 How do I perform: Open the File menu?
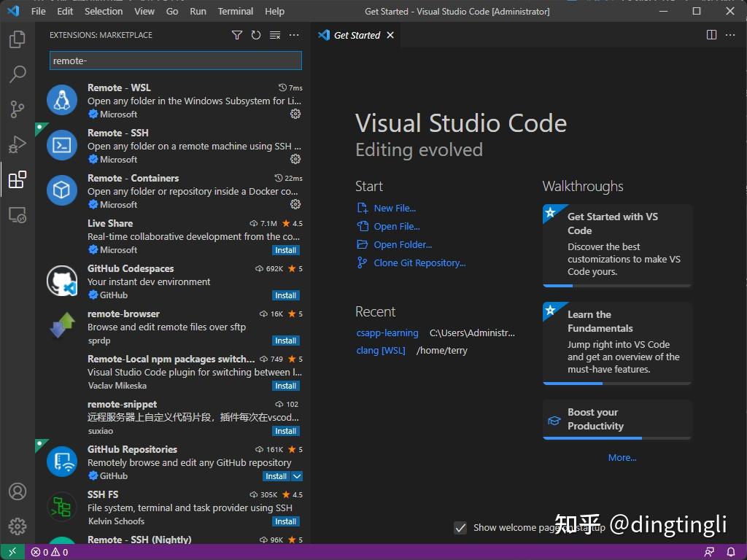click(x=39, y=11)
